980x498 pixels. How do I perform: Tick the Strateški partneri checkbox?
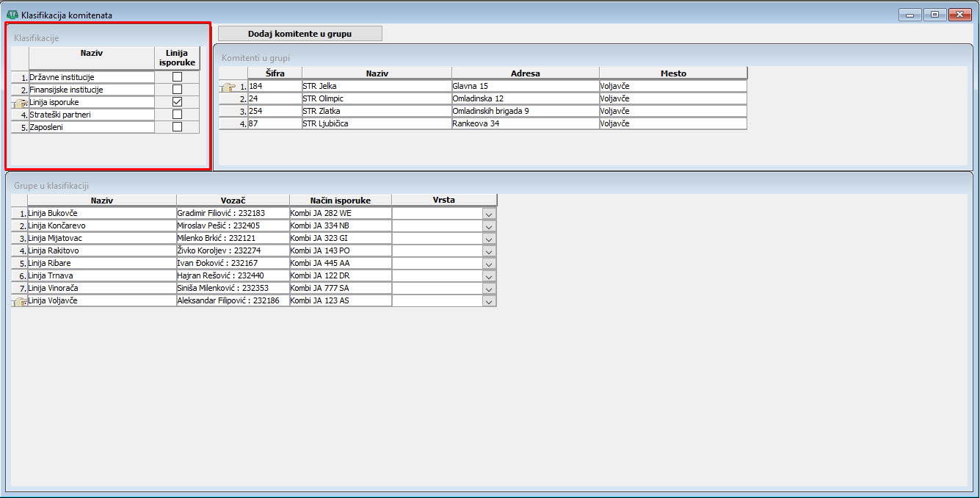click(177, 115)
